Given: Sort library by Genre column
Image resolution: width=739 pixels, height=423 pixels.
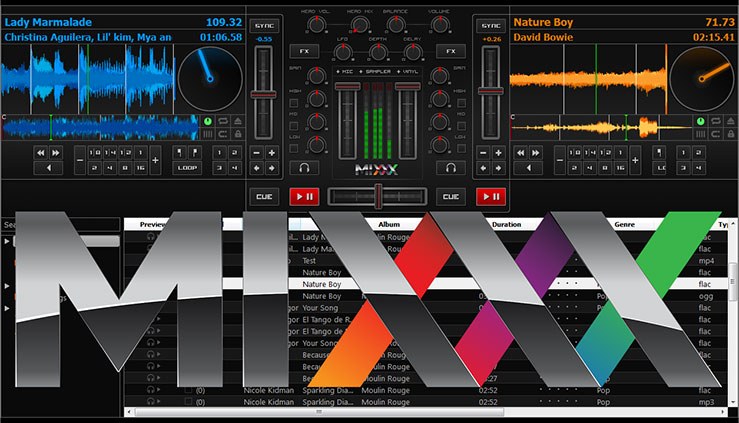Looking at the screenshot, I should [x=624, y=224].
